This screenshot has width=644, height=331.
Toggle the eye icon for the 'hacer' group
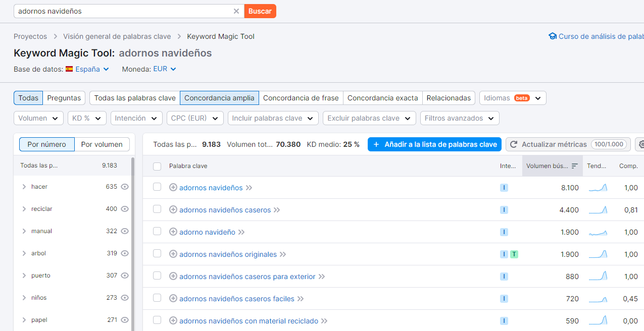pyautogui.click(x=125, y=187)
